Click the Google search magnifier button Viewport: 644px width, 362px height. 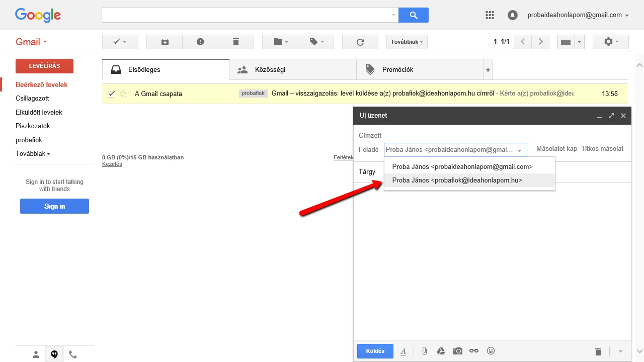point(413,15)
